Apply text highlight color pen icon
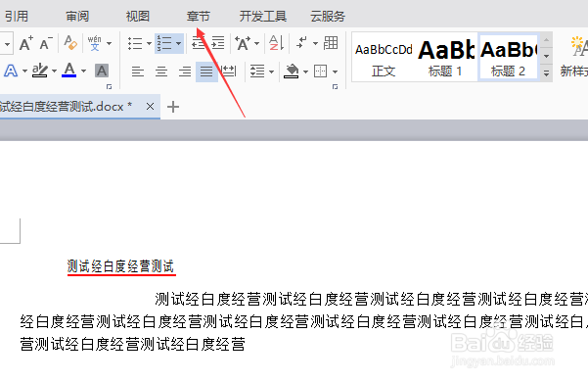 click(x=40, y=71)
